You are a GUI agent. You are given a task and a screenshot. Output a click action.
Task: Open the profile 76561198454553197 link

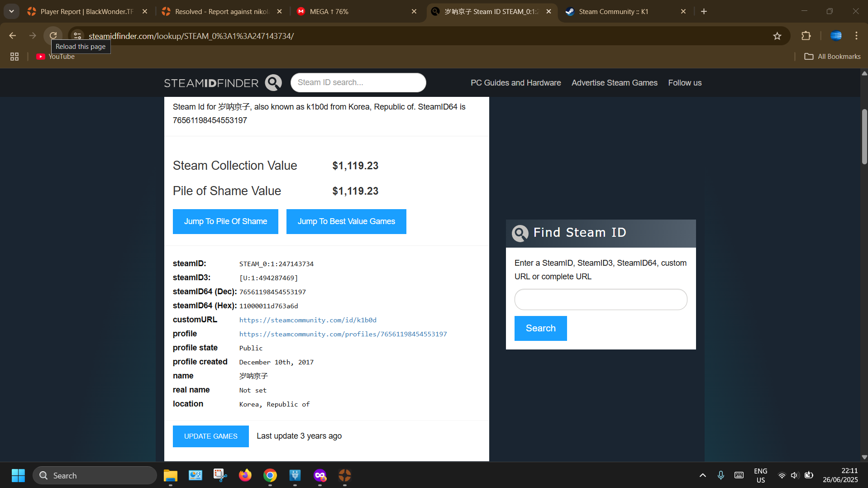(x=343, y=334)
